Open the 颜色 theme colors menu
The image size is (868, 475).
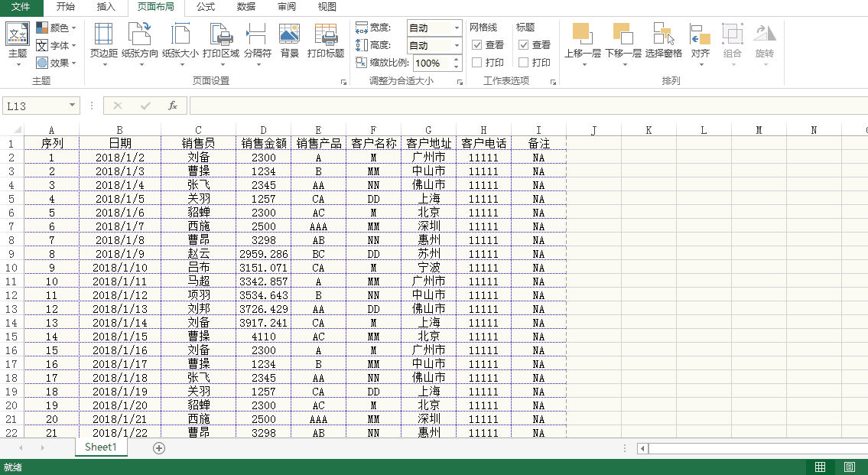[56, 27]
